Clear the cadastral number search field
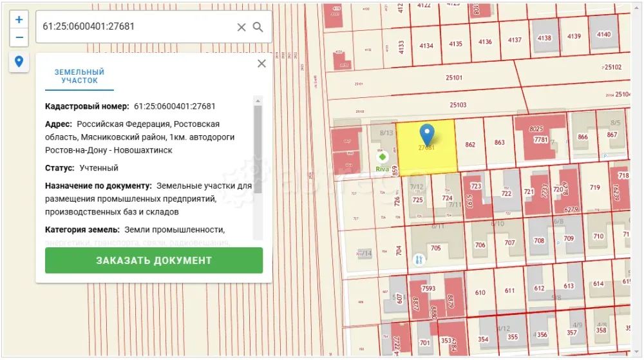644x360 pixels. coord(241,27)
